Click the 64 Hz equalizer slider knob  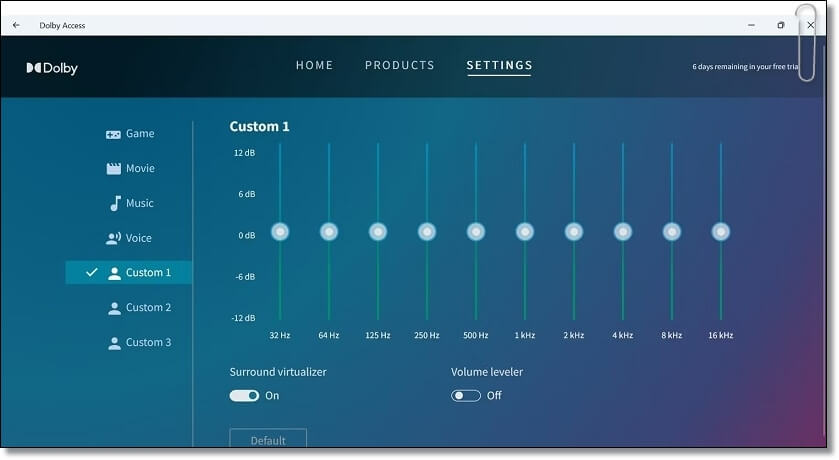click(x=329, y=232)
